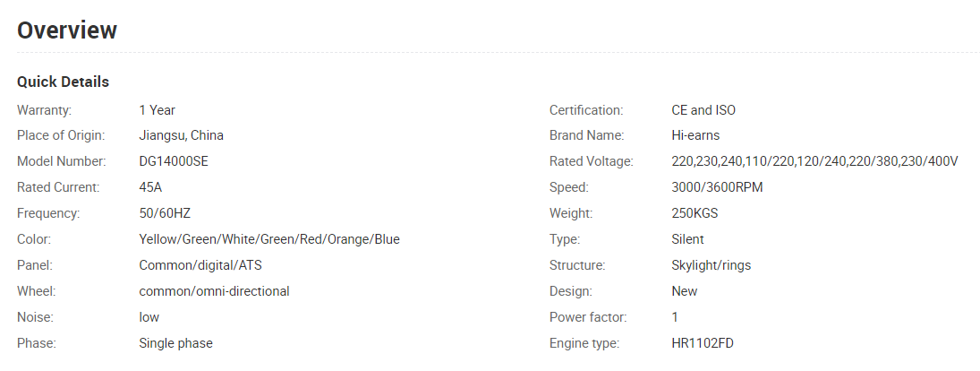Click the color options Yellow/Green/White text
Screen dimensions: 980x371
coord(269,239)
